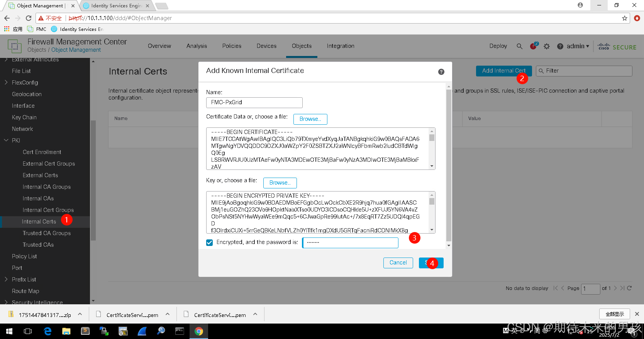The width and height of the screenshot is (644, 339).
Task: Open File Explorer from the taskbar
Action: 66,331
